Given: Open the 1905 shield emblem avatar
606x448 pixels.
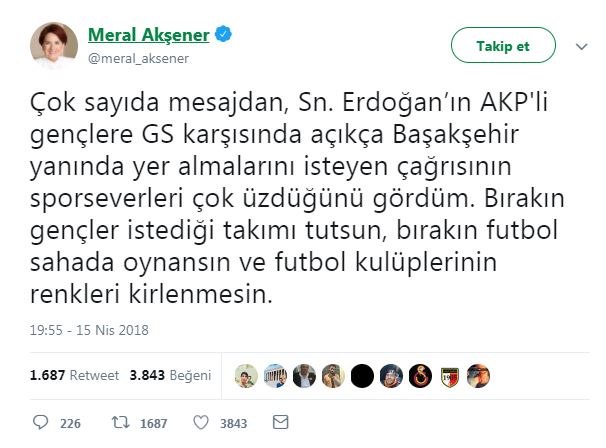Looking at the screenshot, I should pos(449,376).
